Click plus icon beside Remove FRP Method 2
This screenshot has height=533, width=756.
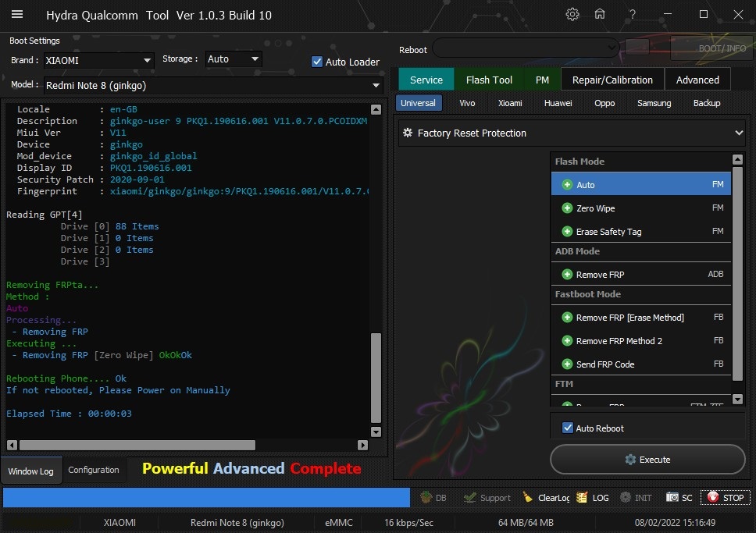[567, 341]
